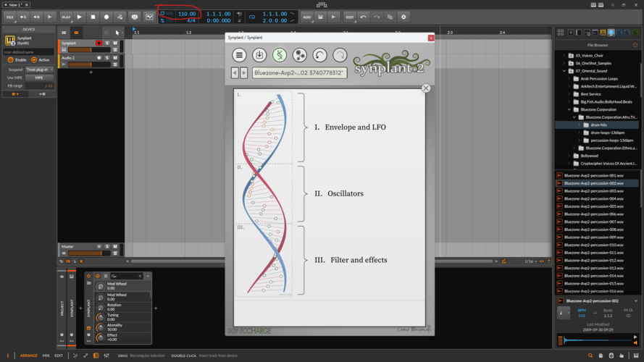The width and height of the screenshot is (644, 362).
Task: Open the ADD menu
Action: pyautogui.click(x=307, y=17)
